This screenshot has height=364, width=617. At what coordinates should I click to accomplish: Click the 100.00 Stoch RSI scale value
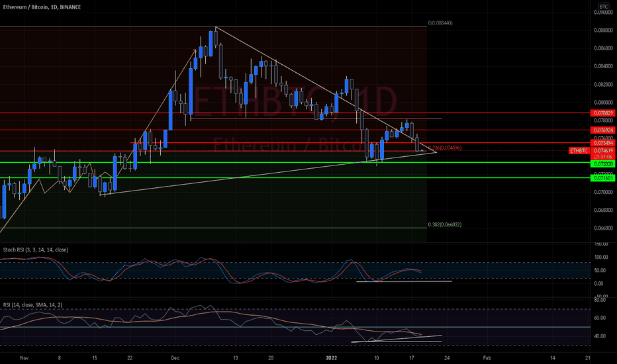click(x=601, y=257)
